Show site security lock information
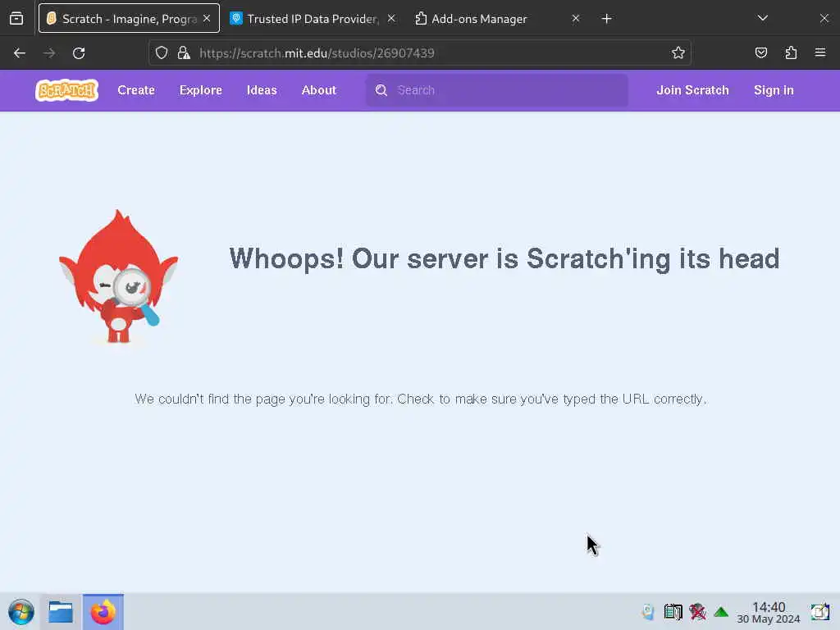 (184, 52)
